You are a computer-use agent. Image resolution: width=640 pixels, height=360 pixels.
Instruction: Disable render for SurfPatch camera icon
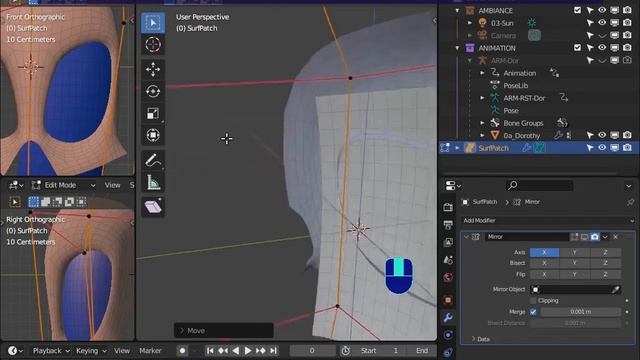coord(627,147)
